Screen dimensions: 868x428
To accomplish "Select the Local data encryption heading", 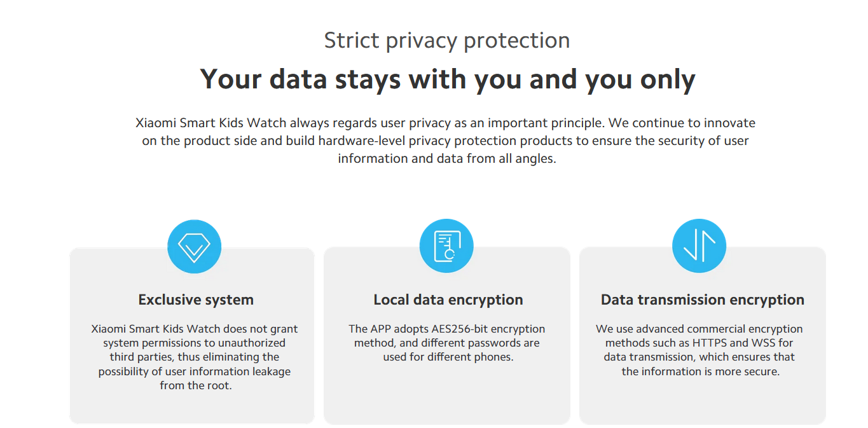I will point(448,300).
